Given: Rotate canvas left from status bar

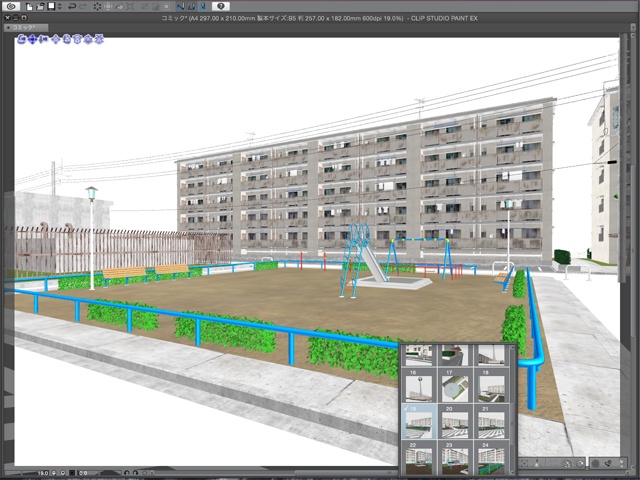Looking at the screenshot, I should pyautogui.click(x=127, y=473).
